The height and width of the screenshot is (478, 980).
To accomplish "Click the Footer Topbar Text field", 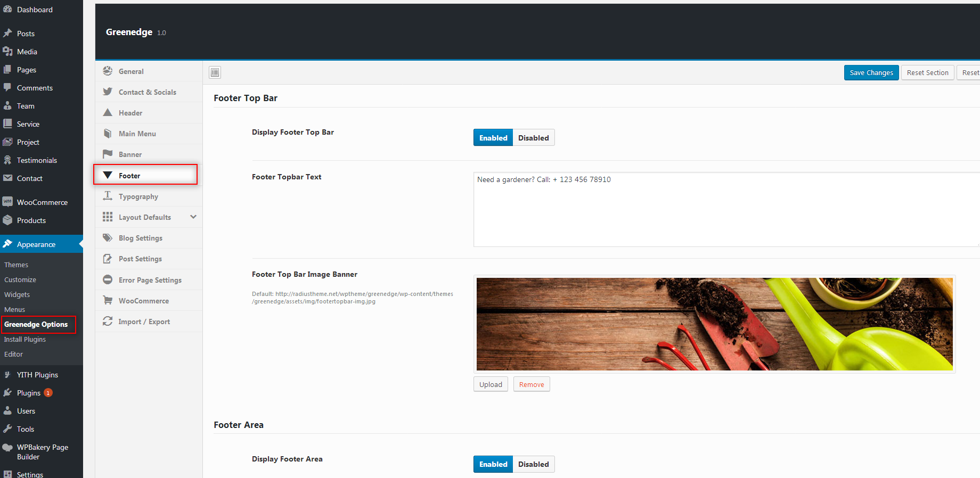I will tap(726, 209).
